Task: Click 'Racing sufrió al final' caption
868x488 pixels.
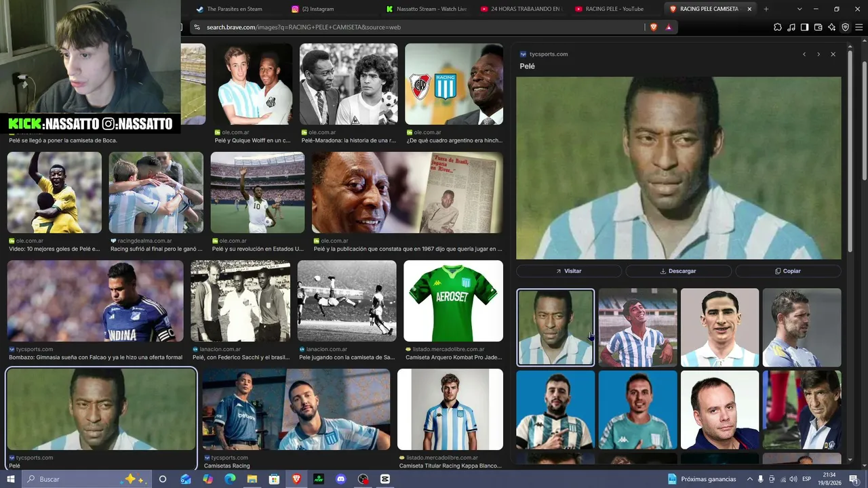Action: [157, 249]
